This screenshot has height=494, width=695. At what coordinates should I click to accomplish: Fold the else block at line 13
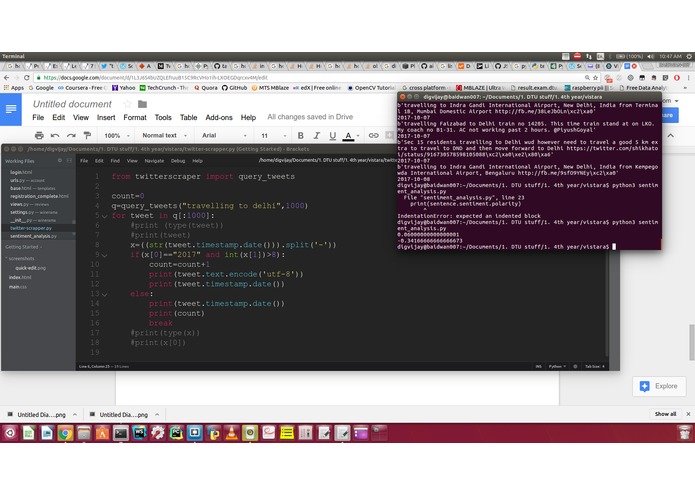click(x=105, y=294)
